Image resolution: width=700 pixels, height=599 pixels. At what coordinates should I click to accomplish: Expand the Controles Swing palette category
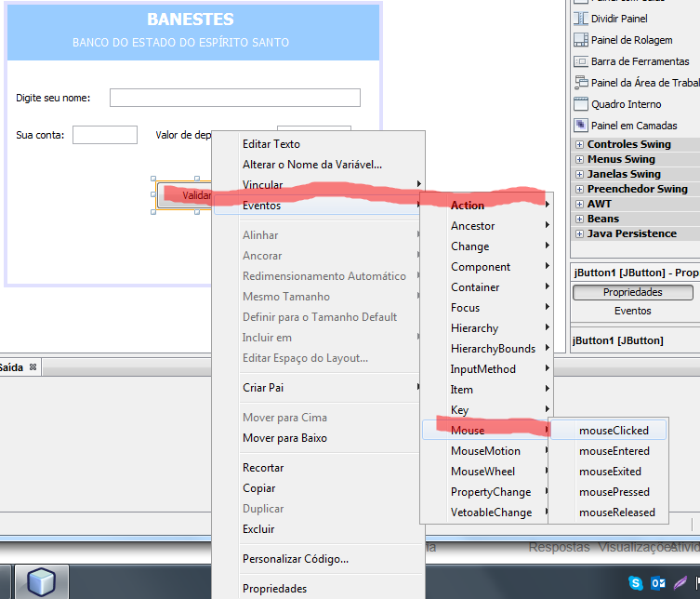[x=579, y=144]
